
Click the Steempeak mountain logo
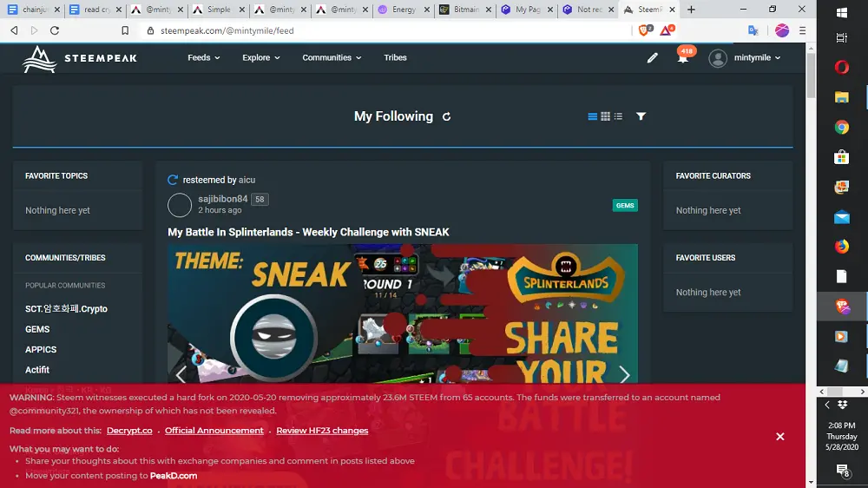click(39, 59)
